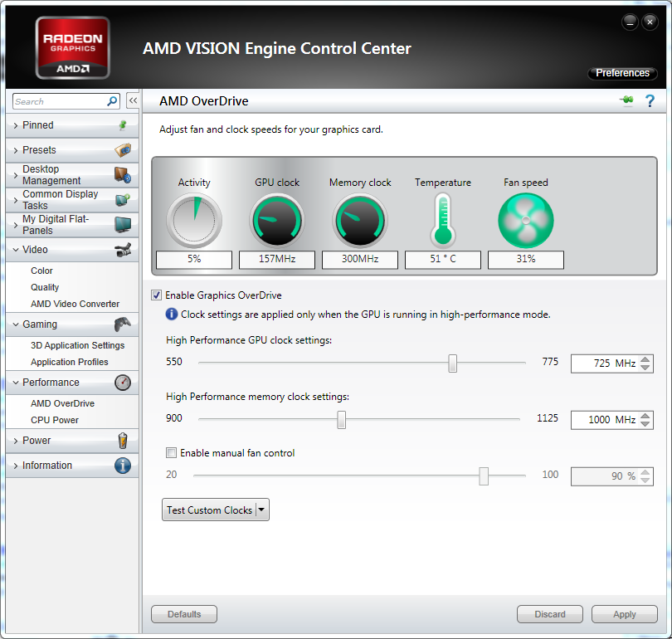Click the GPU clock gauge

coord(277,220)
